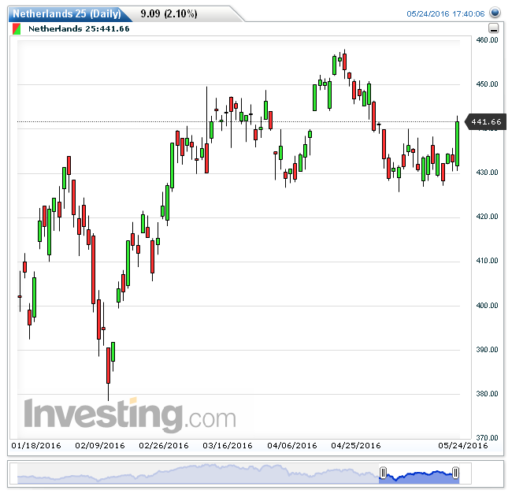Click the 430.00 price axis label

tap(487, 172)
